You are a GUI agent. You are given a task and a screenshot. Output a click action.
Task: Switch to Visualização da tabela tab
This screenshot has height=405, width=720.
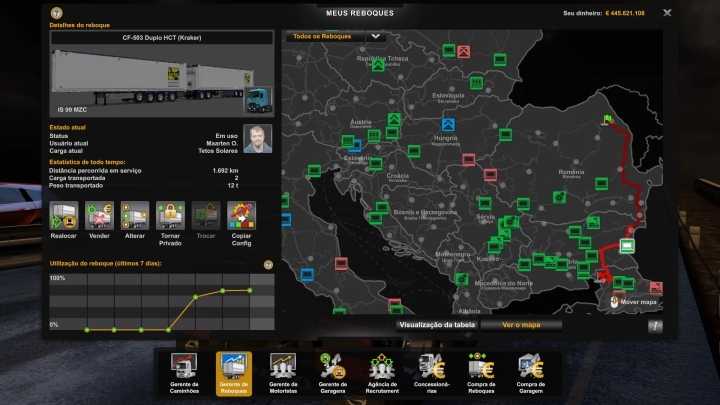[x=437, y=325]
